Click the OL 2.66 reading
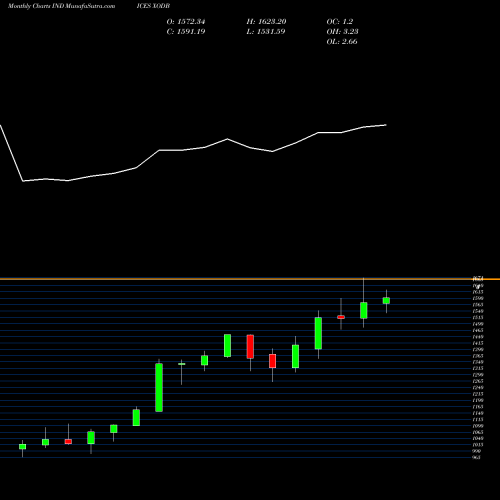This screenshot has height=500, width=500. pyautogui.click(x=342, y=42)
